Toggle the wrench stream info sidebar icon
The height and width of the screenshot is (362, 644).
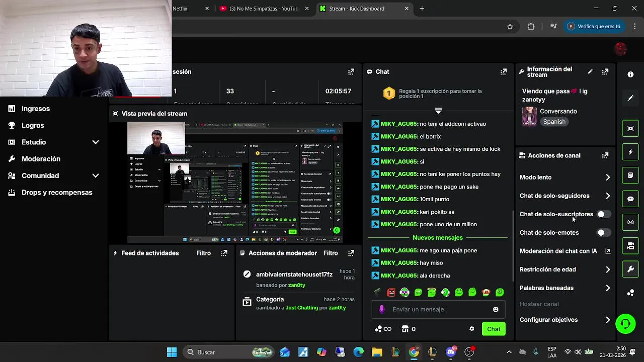click(x=630, y=269)
